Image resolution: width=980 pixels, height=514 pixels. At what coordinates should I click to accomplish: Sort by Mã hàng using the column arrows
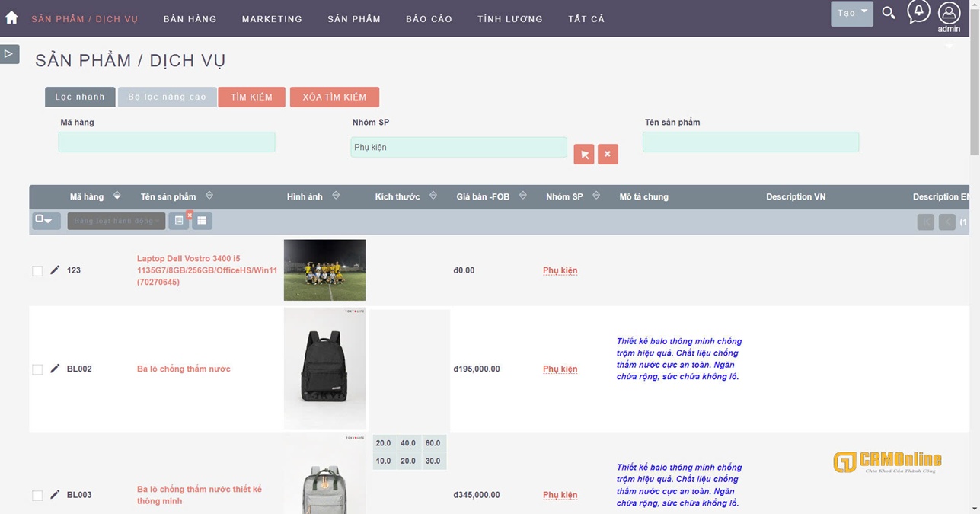(x=117, y=196)
